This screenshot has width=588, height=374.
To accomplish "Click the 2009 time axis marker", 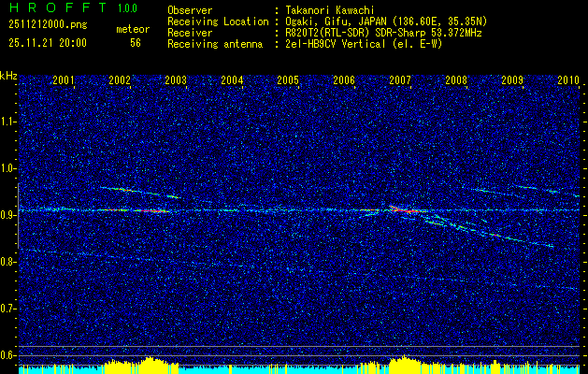I will coord(512,79).
